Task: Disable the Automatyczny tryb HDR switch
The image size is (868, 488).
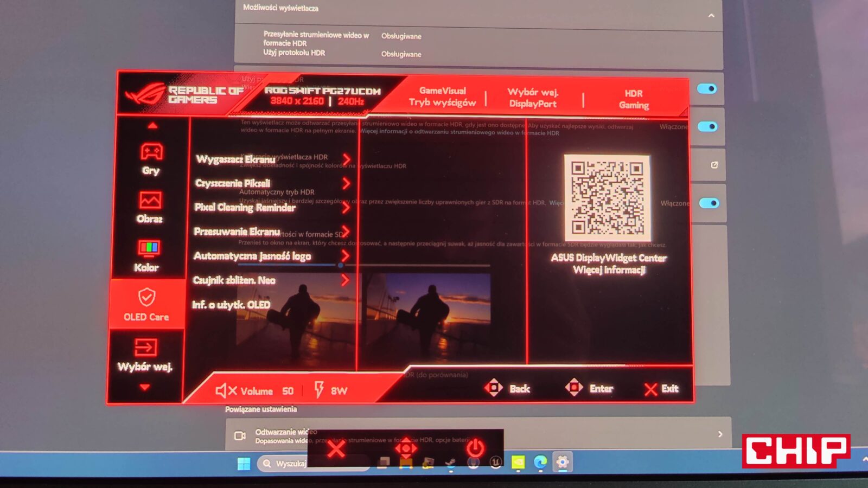Action: coord(709,203)
